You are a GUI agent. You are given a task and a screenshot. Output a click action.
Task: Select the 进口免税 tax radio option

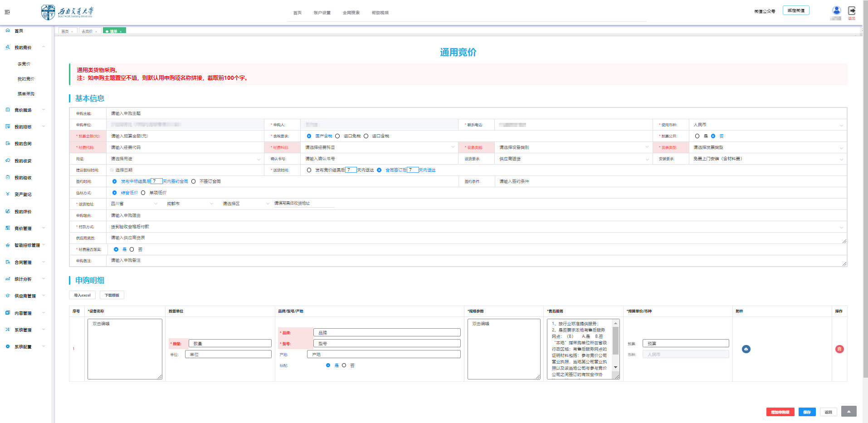[x=337, y=136]
